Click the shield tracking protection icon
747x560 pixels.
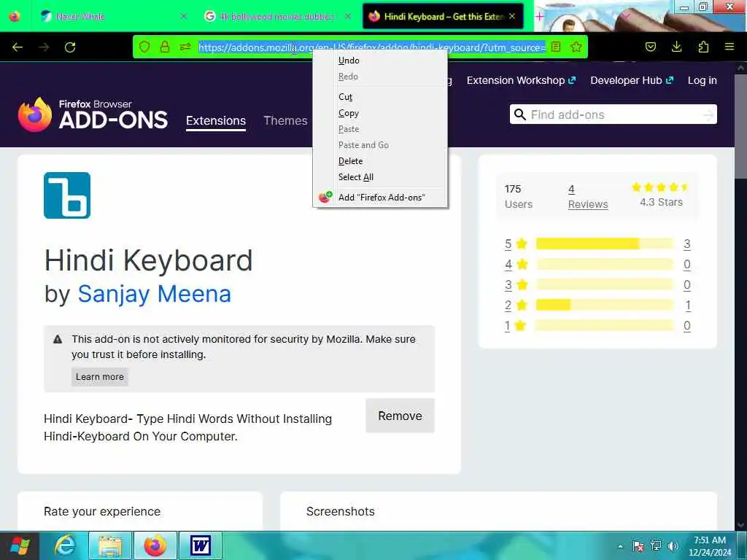144,47
